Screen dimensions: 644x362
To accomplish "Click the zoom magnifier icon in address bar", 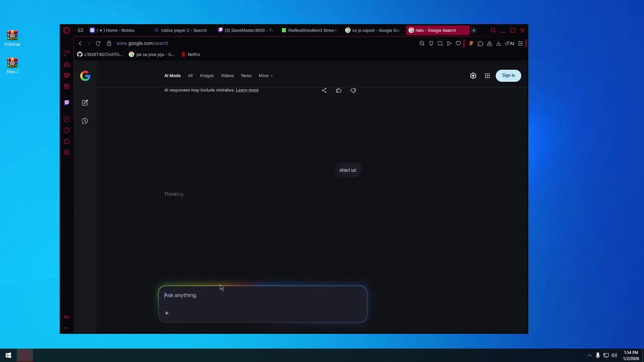I will coord(422,44).
